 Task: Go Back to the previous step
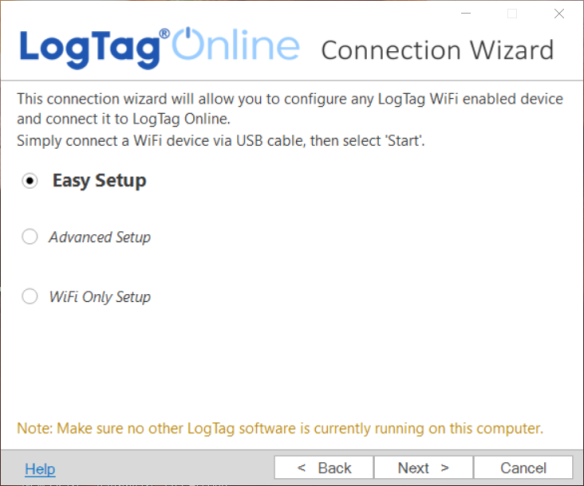point(324,467)
